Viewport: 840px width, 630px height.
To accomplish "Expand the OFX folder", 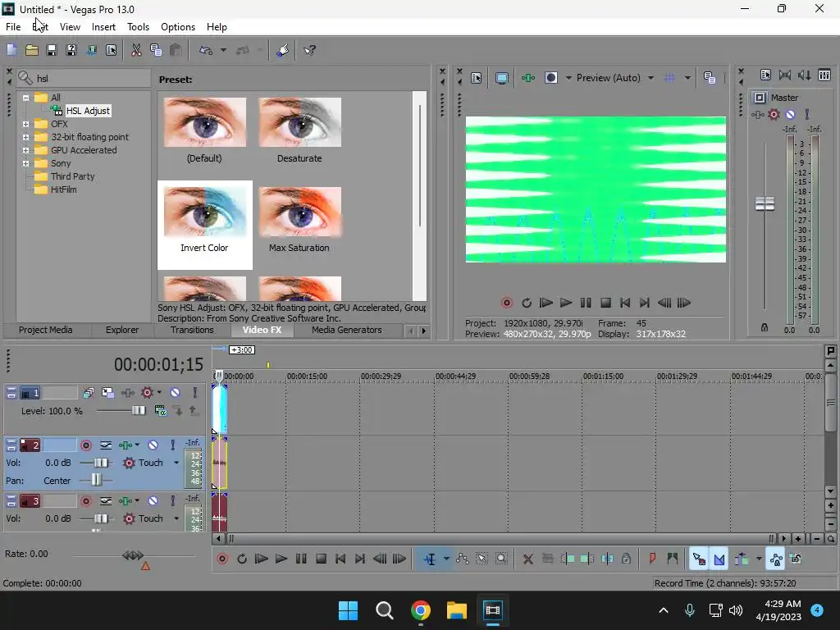I will click(25, 124).
